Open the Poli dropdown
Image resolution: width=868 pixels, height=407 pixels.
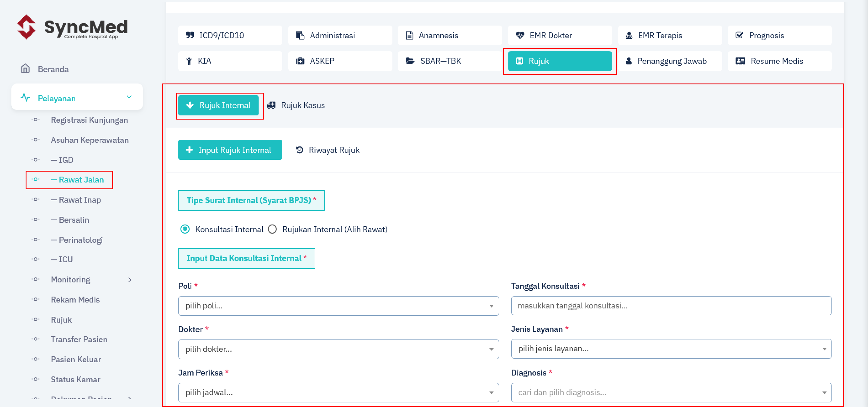point(338,306)
